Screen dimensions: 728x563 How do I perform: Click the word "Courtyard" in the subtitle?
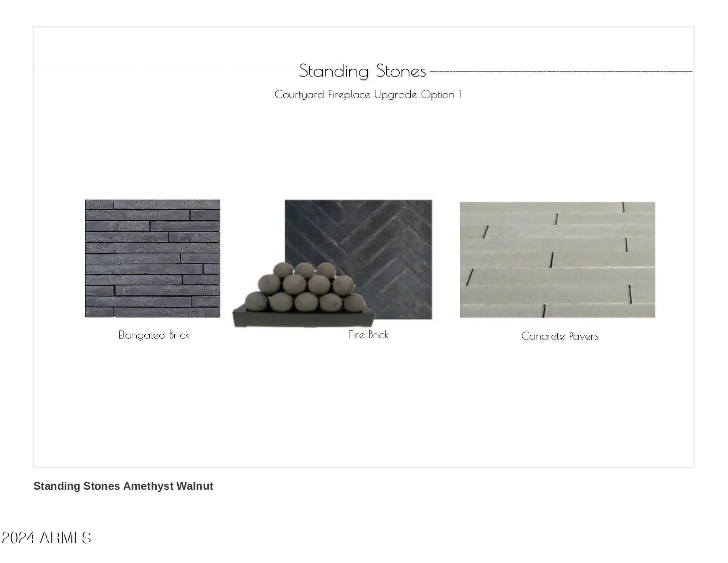tap(299, 94)
